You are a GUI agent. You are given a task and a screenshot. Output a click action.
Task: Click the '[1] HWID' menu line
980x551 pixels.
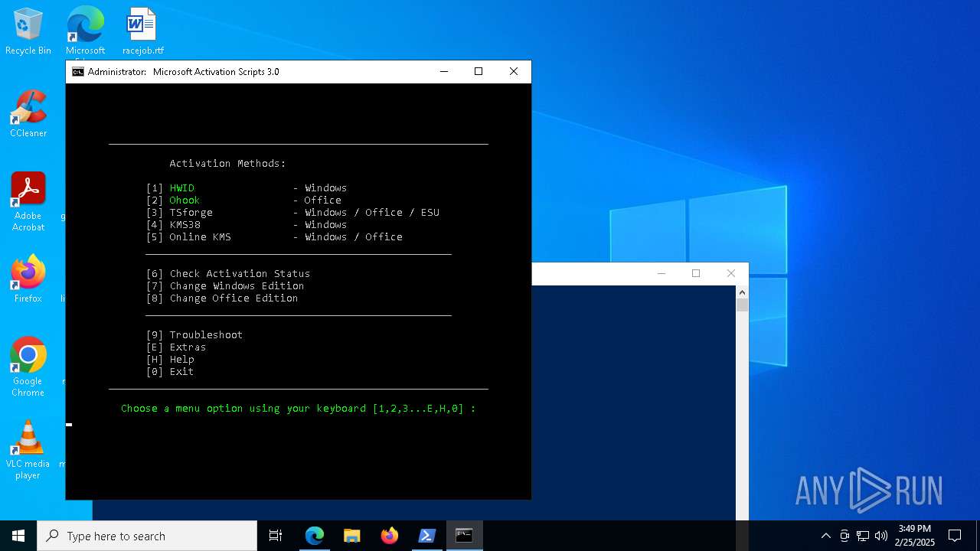pos(247,188)
